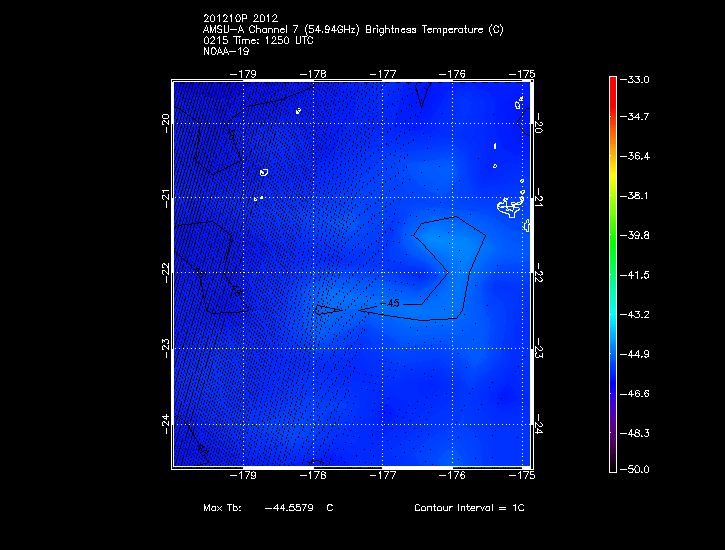Screen dimensions: 725x550
Task: Select the -33.0 color bar label
Action: click(636, 79)
